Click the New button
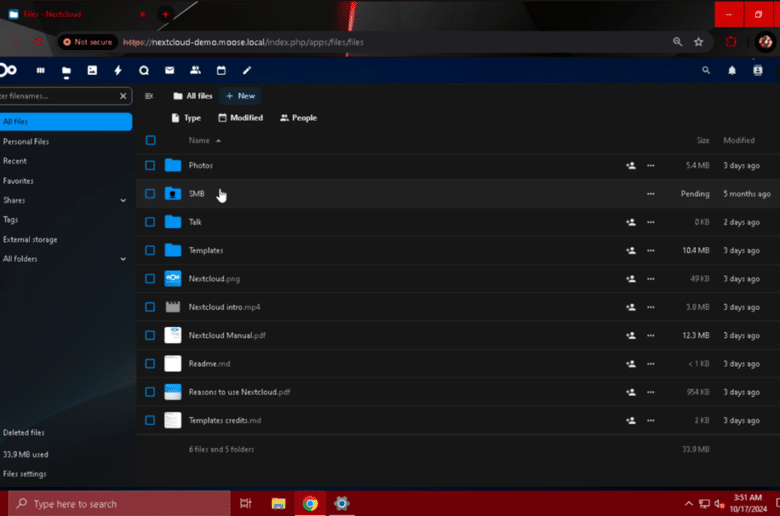 [240, 96]
